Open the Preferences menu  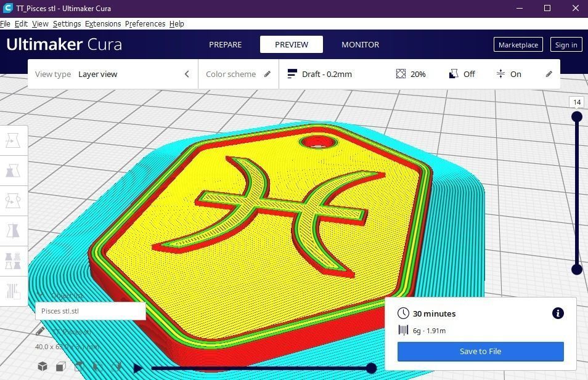pyautogui.click(x=145, y=23)
